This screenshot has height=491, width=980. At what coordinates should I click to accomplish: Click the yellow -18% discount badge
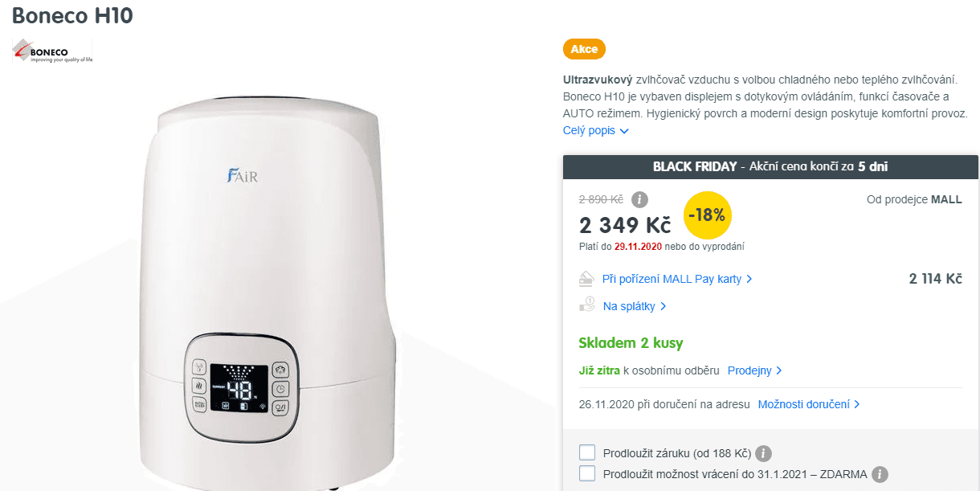point(708,215)
